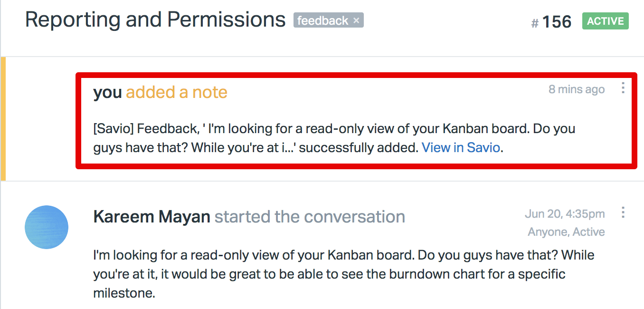Viewport: 644px width, 309px height.
Task: Click the conversation number 156
Action: 557,22
